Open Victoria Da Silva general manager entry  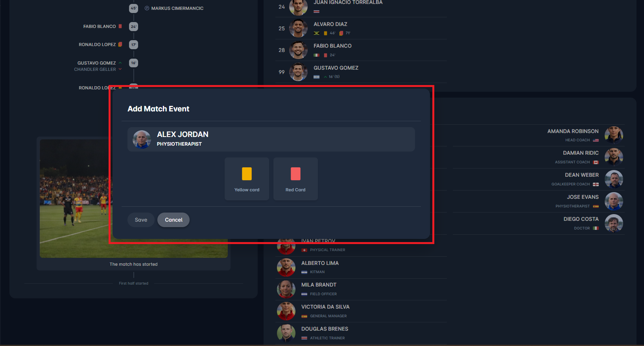[361, 311]
